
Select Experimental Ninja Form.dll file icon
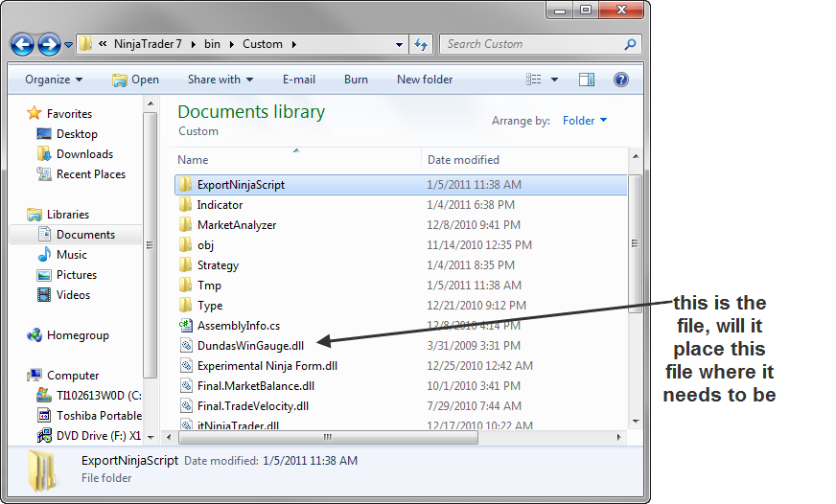click(186, 365)
